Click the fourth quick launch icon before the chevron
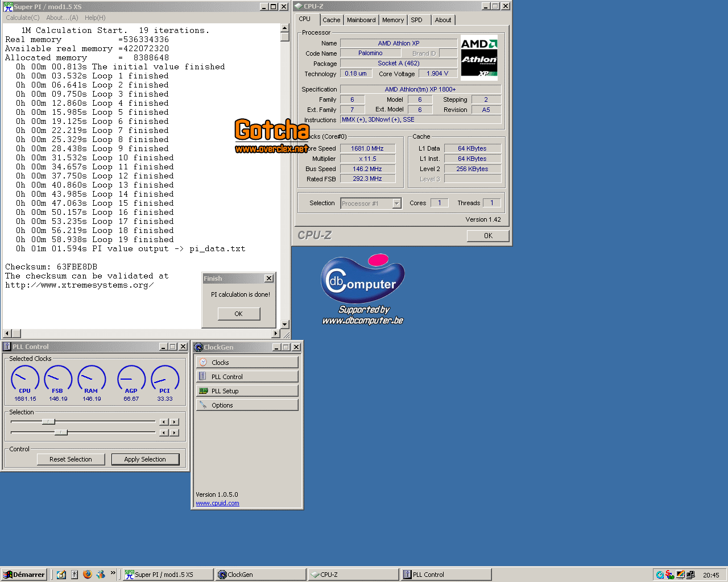The height and width of the screenshot is (582, 728). pyautogui.click(x=101, y=574)
